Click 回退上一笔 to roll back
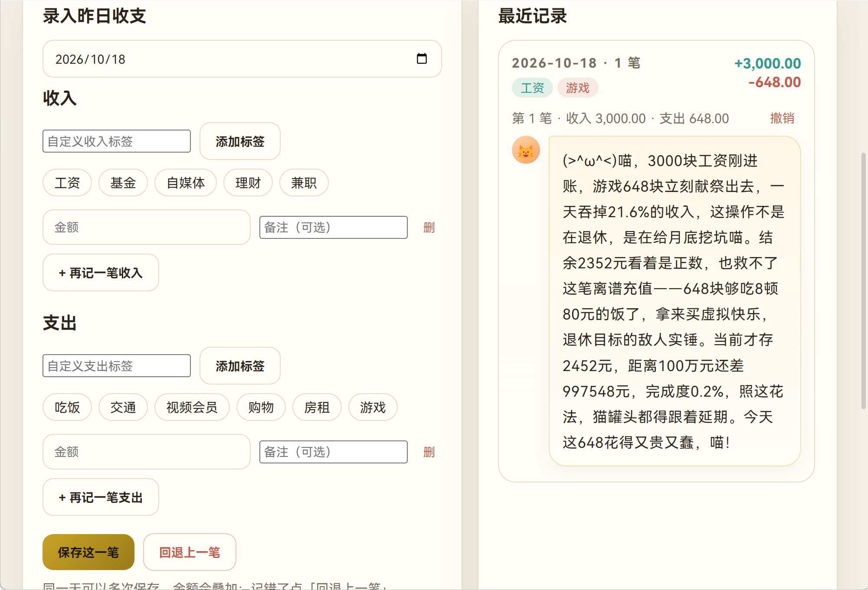868x590 pixels. coord(190,552)
